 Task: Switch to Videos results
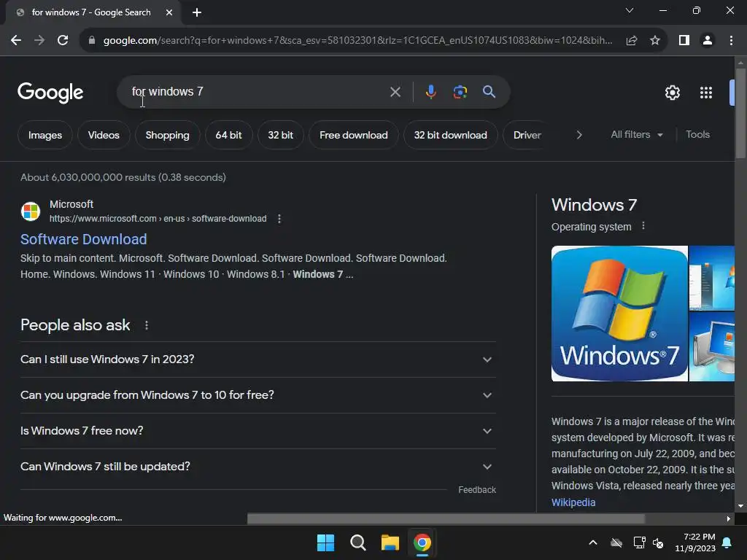[x=104, y=135]
